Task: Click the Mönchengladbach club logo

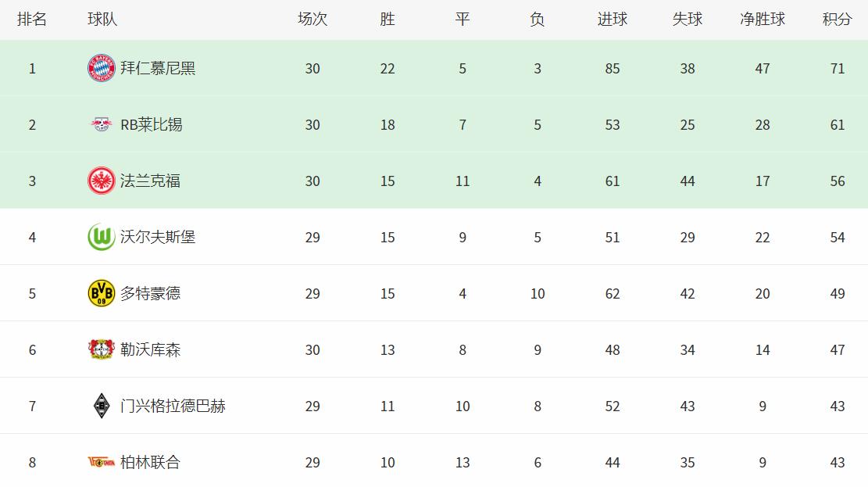Action: 102,406
